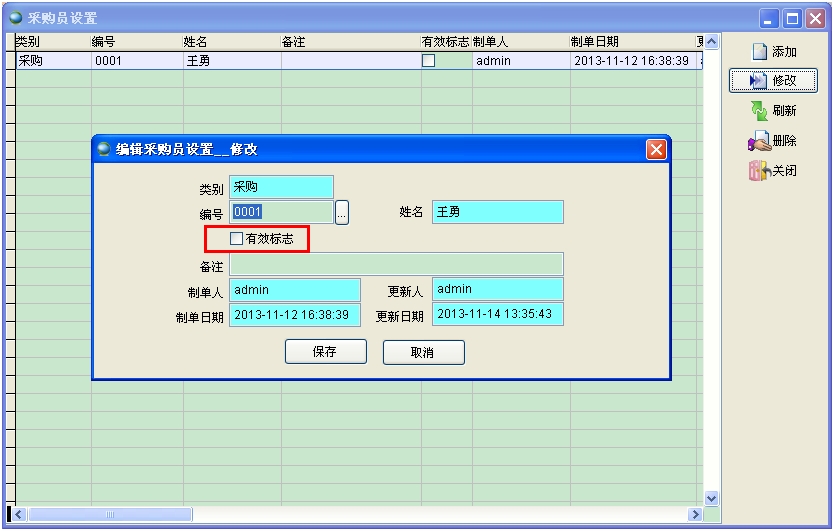The height and width of the screenshot is (531, 834).
Task: Click the 备注 input field in dialog
Action: (396, 264)
